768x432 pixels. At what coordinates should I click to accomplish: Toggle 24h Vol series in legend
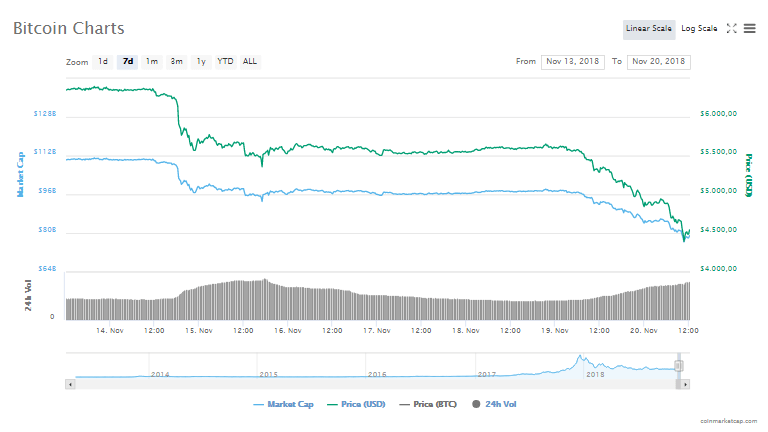point(494,405)
